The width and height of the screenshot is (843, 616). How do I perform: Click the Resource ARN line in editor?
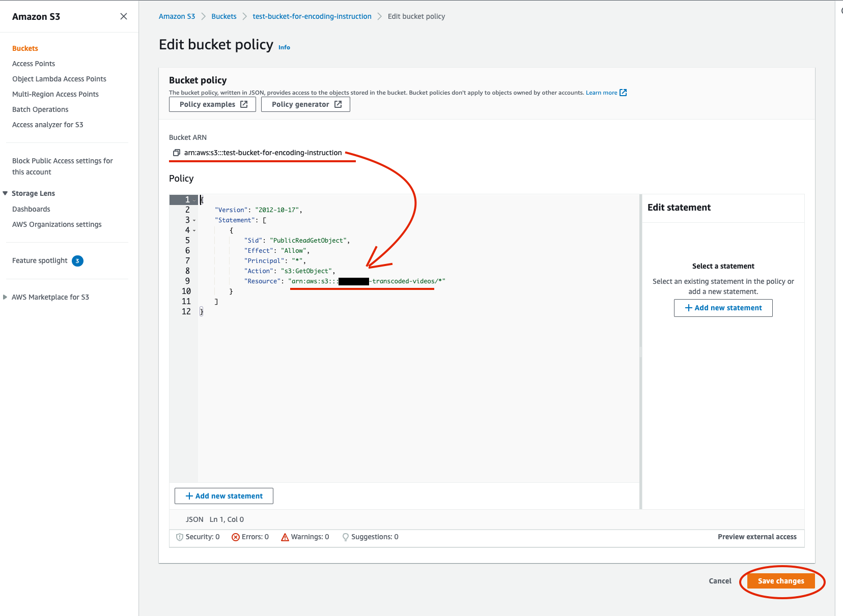(x=367, y=281)
